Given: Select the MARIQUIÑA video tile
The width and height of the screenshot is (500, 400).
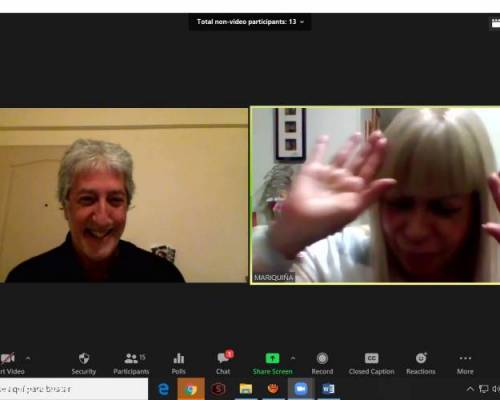Looking at the screenshot, I should [x=375, y=195].
